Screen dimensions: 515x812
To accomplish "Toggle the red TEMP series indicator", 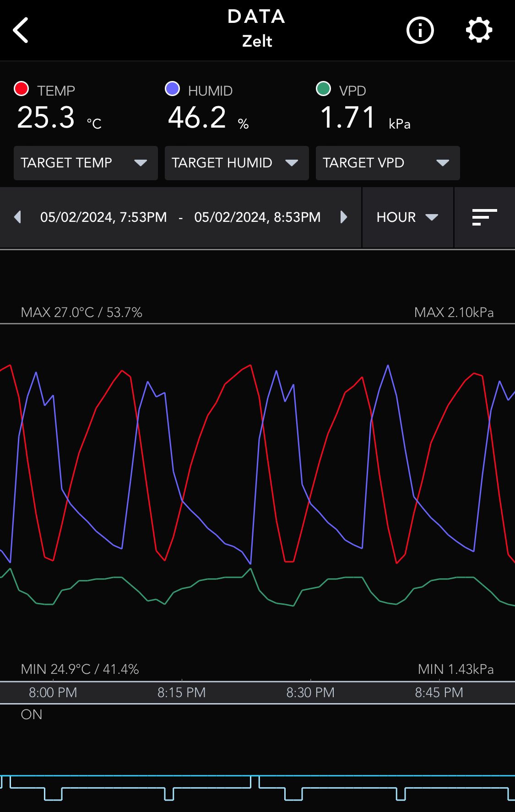I will 22,89.
